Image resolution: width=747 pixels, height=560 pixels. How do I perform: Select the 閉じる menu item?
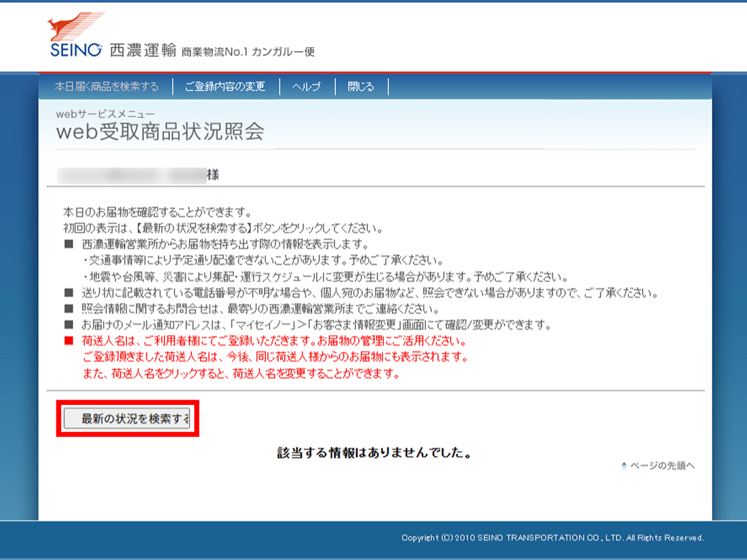pyautogui.click(x=361, y=86)
